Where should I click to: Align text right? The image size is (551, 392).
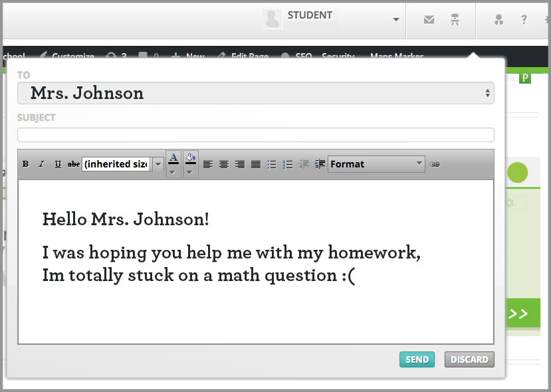(240, 164)
